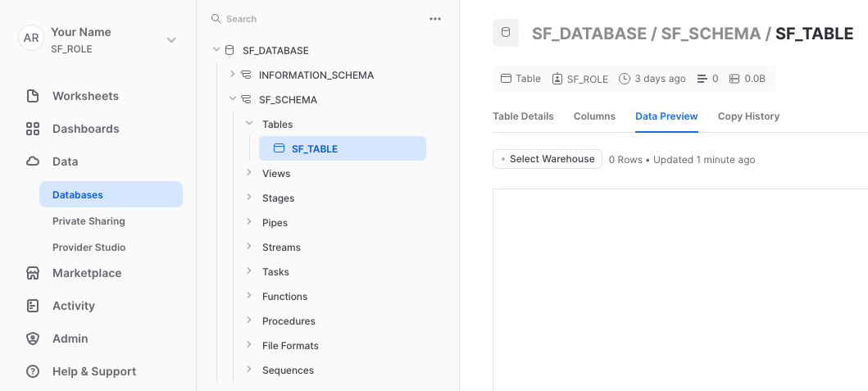This screenshot has width=868, height=391.
Task: Click the SF_ROLE text under Your Name
Action: tap(71, 48)
